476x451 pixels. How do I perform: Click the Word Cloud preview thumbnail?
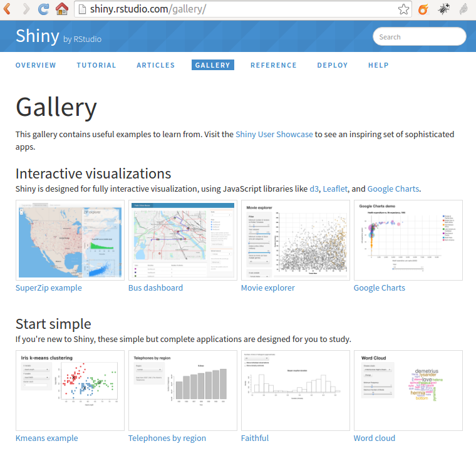pyautogui.click(x=408, y=390)
